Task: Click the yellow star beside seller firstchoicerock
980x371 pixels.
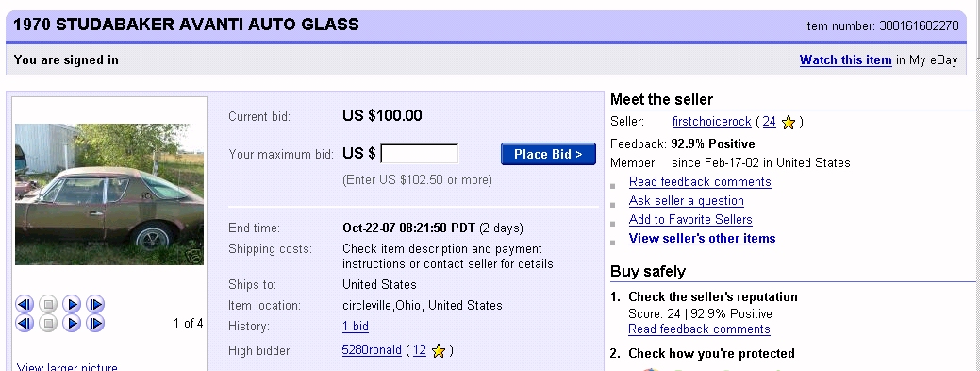Action: pyautogui.click(x=789, y=123)
